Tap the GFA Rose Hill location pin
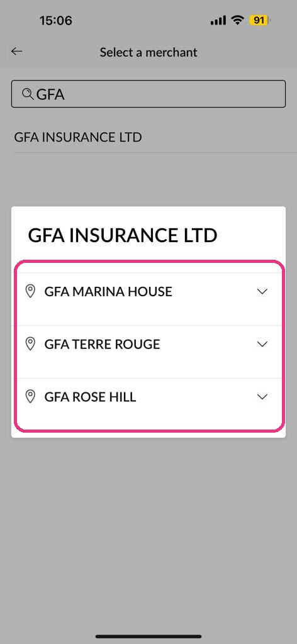This screenshot has width=297, height=644. 30,396
